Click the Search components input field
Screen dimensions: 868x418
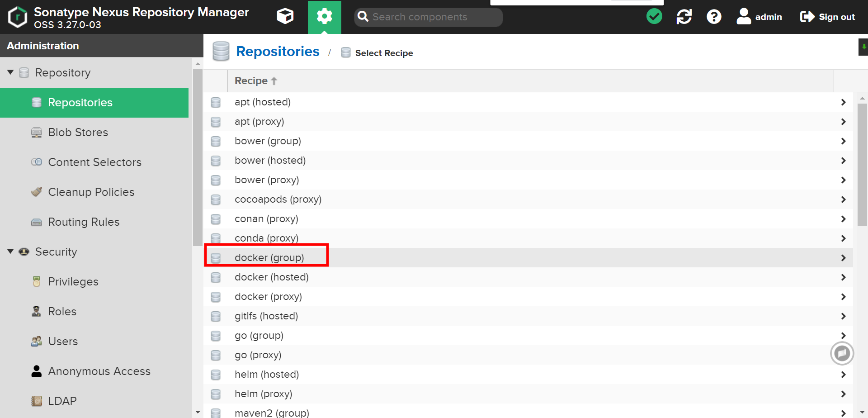[x=427, y=17]
